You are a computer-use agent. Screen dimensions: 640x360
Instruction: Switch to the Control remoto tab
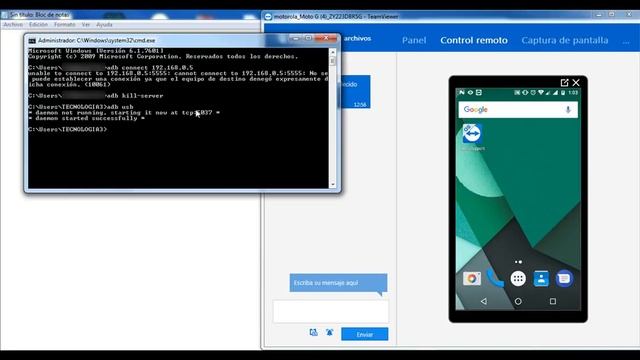(474, 40)
